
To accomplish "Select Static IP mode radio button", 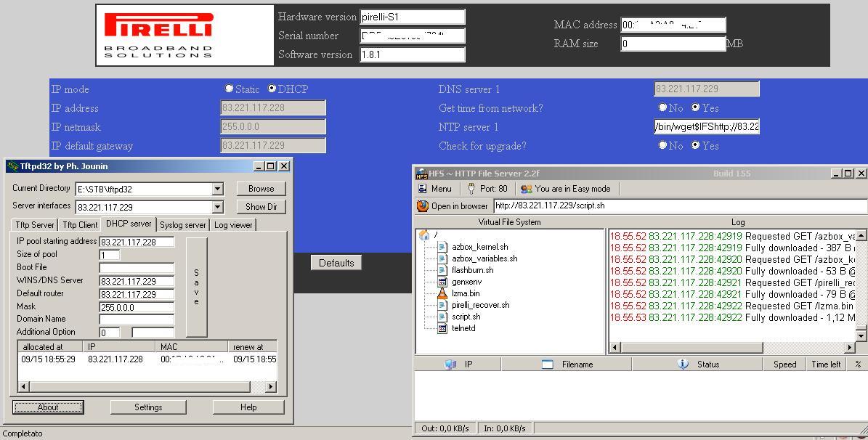I will pos(230,89).
